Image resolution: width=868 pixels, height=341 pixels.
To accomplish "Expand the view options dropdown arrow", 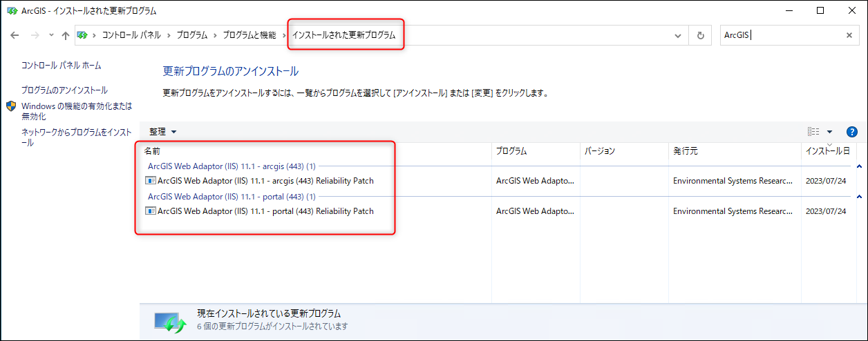I will pyautogui.click(x=829, y=132).
